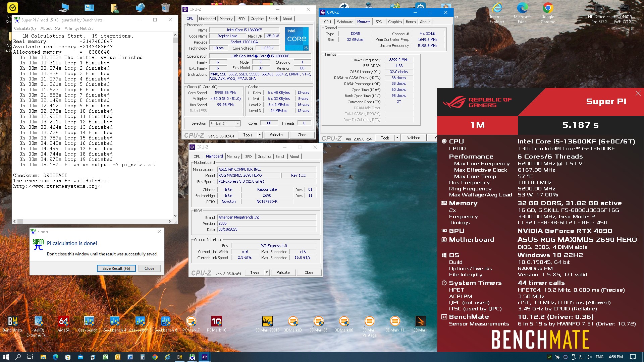Open HP OfficeJet Pro 8720 shortcut

pyautogui.click(x=599, y=13)
